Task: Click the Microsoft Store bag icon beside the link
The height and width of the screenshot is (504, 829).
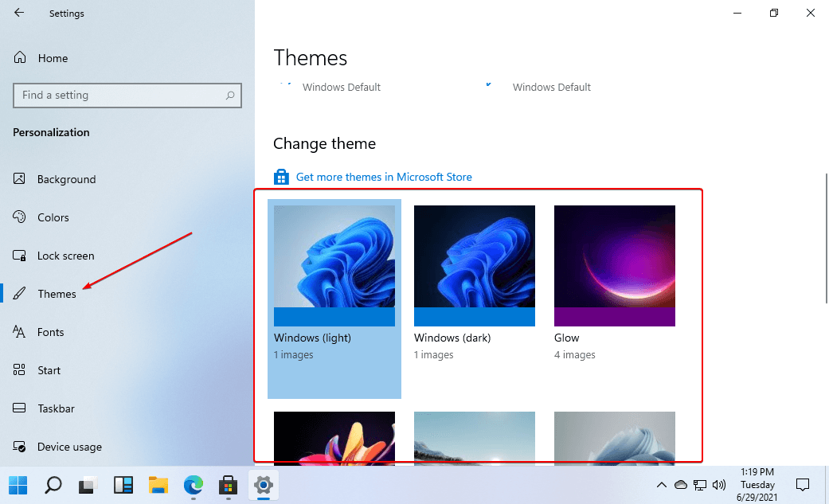Action: (x=281, y=177)
